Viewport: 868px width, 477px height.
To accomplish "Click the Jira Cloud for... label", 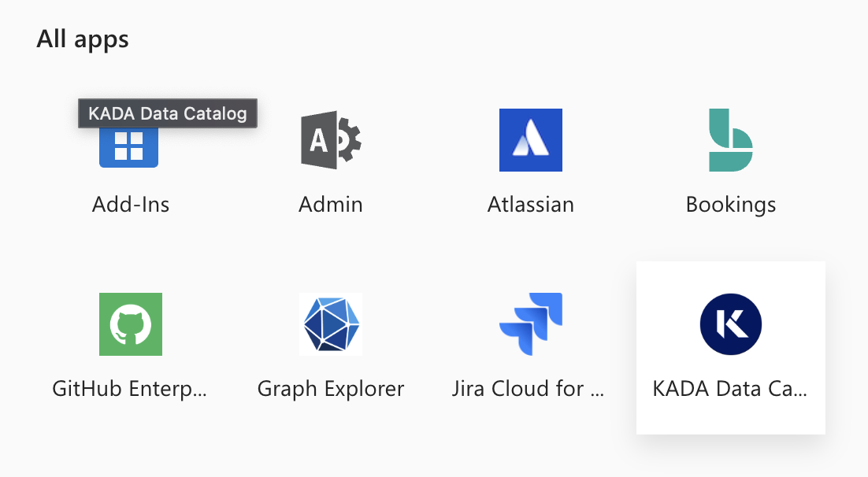I will pos(529,388).
